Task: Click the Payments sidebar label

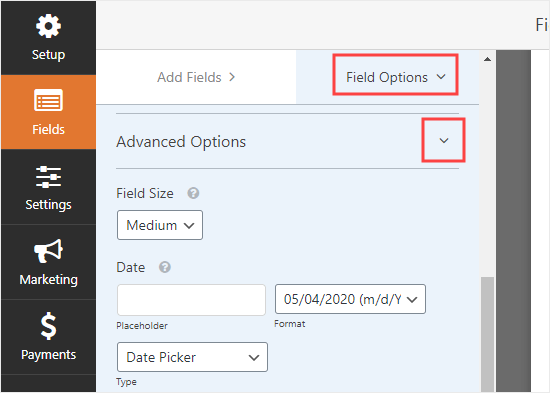Action: [x=48, y=355]
